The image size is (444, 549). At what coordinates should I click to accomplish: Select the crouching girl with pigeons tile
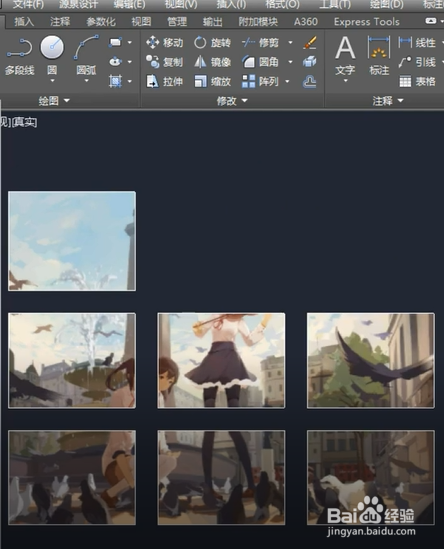click(x=72, y=478)
